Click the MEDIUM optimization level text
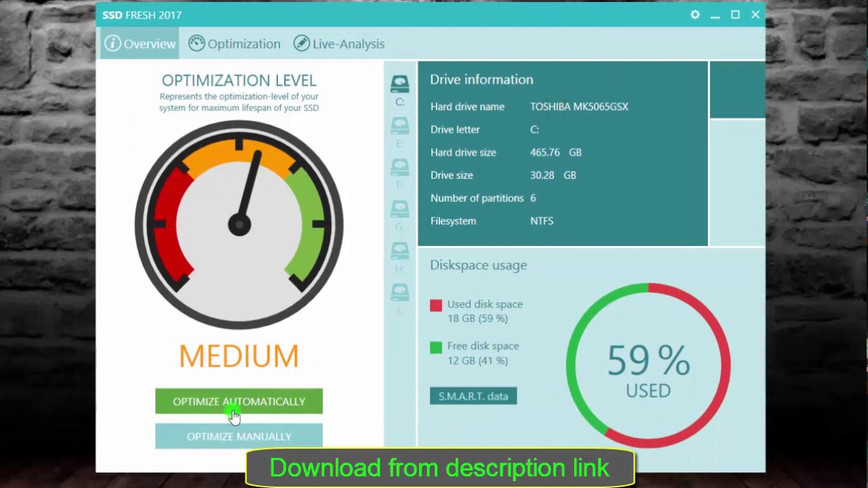Viewport: 868px width, 488px height. point(239,357)
